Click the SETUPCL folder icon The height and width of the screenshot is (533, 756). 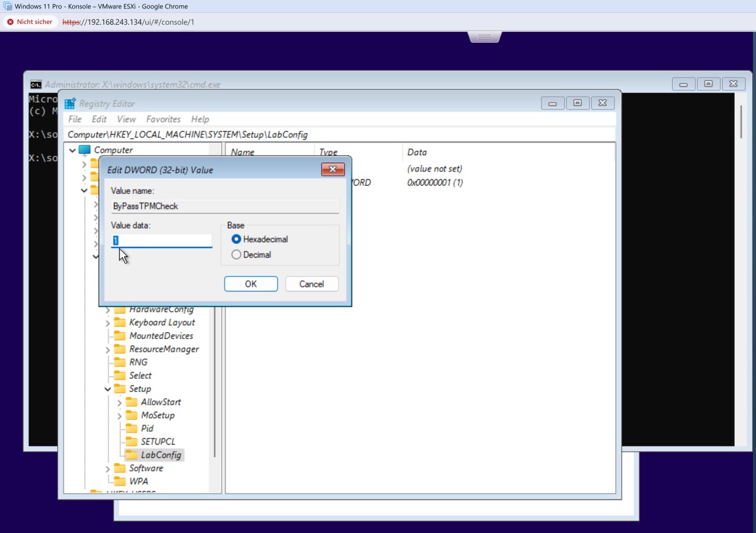point(132,442)
